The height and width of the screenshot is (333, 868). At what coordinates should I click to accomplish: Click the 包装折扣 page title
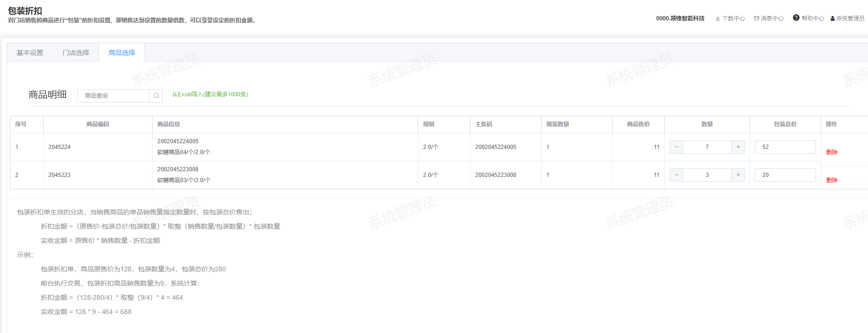(25, 10)
